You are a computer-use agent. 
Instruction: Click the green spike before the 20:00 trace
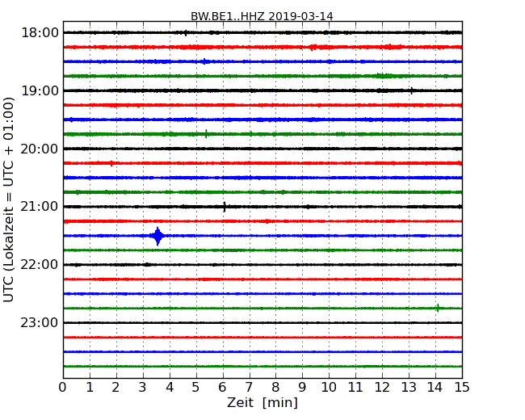click(206, 134)
